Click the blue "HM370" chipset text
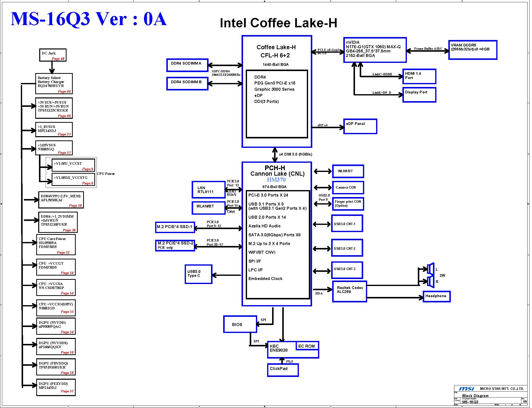The image size is (532, 408). (x=276, y=180)
